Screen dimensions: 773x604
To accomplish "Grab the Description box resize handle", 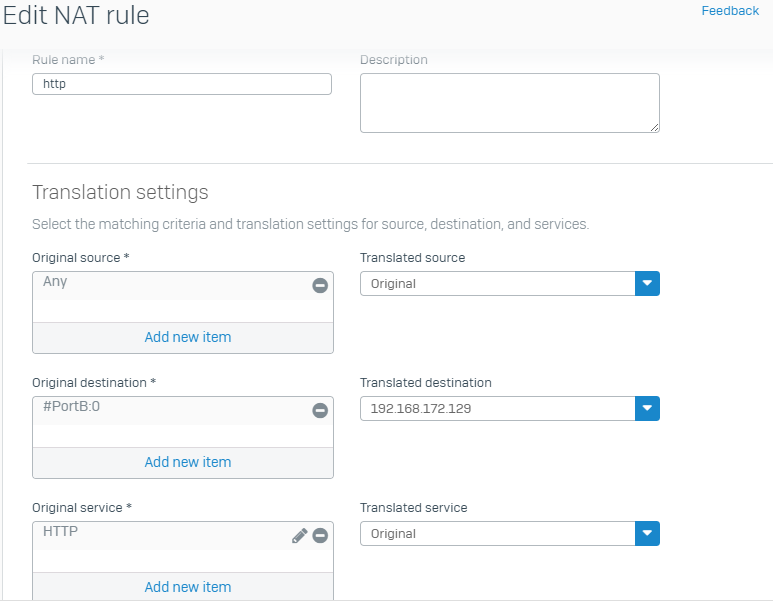I will coord(654,128).
